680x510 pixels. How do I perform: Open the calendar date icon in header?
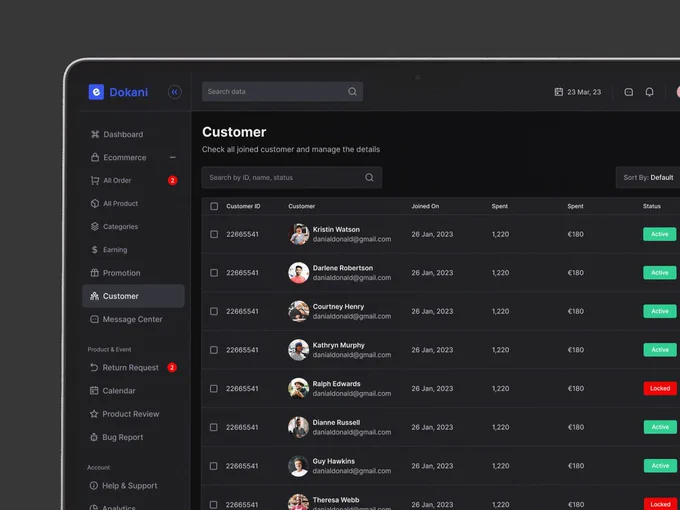pos(559,92)
